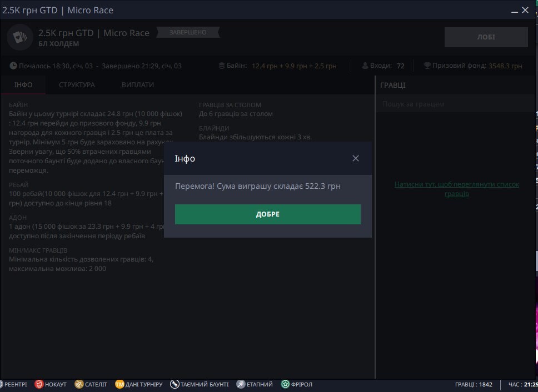538x392 pixels.
Task: Click link to view players list
Action: point(456,189)
